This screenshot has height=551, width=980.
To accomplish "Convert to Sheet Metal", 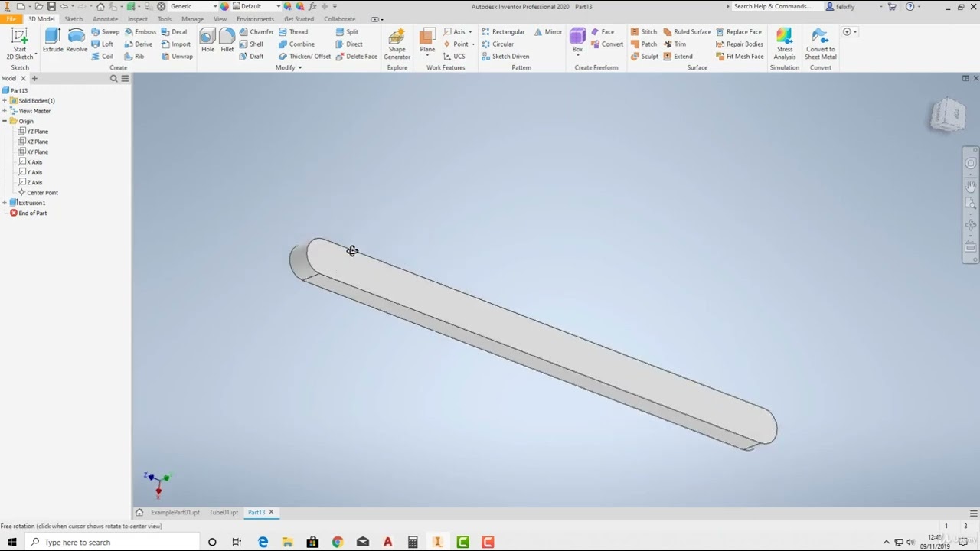I will pos(820,44).
